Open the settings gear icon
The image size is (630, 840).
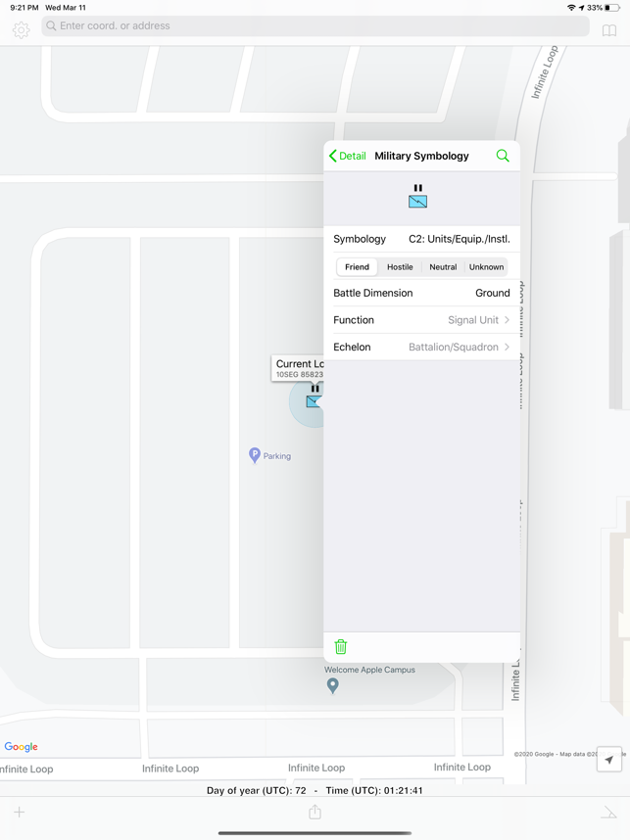click(x=21, y=30)
